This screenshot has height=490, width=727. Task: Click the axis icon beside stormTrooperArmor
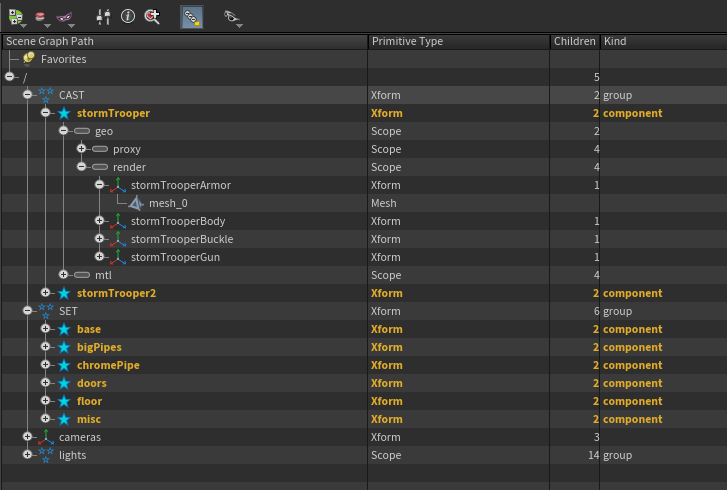point(118,185)
